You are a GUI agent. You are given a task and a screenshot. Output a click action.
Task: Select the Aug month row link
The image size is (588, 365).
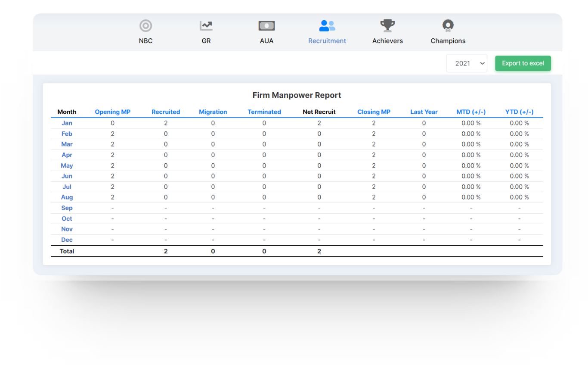67,197
